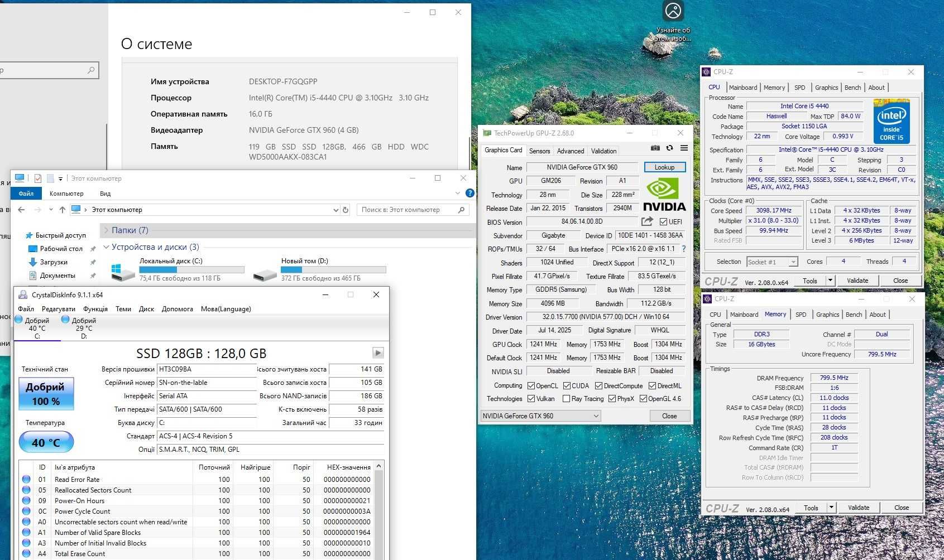The height and width of the screenshot is (560, 944).
Task: Click search magnifier in Explorer search box
Action: [x=461, y=210]
